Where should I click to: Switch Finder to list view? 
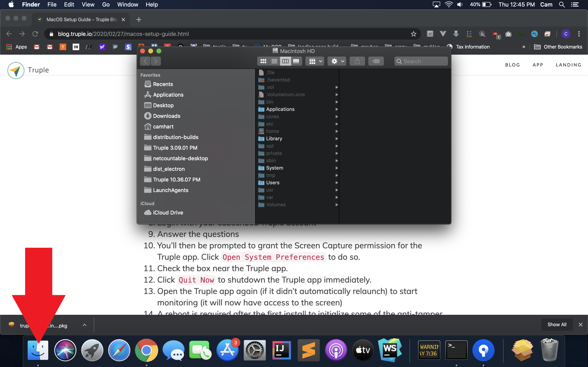pyautogui.click(x=274, y=61)
